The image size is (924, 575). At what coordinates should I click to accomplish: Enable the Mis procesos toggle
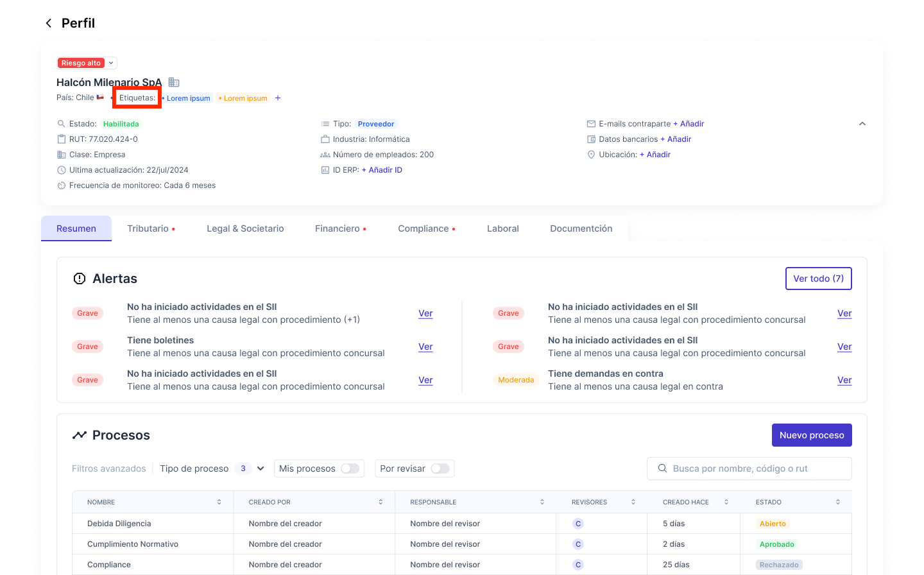350,468
